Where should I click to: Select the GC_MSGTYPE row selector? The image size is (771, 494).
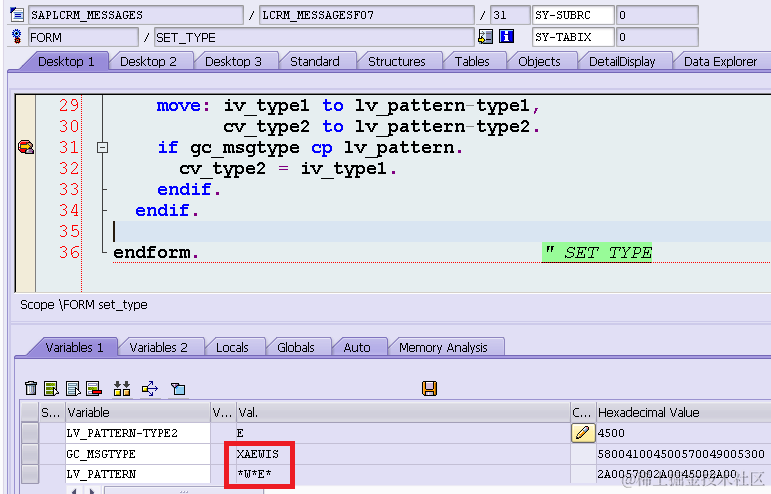[x=30, y=454]
